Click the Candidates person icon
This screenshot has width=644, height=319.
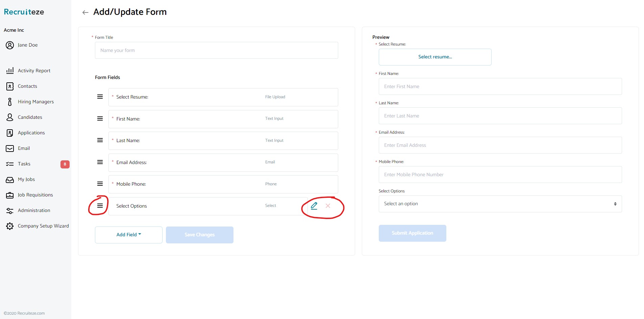tap(10, 117)
